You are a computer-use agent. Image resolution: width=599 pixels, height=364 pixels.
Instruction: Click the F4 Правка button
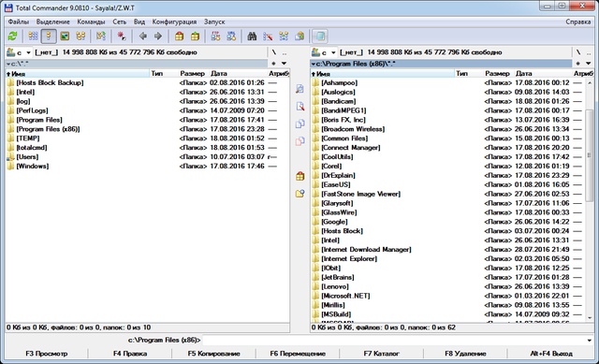[x=130, y=354]
